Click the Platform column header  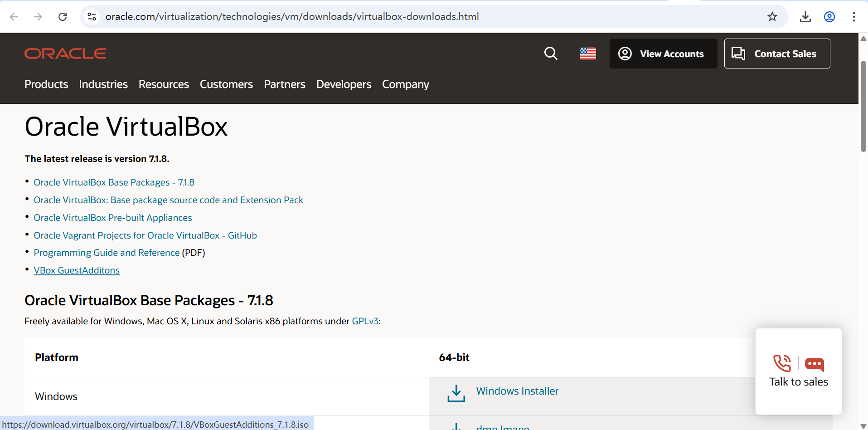(57, 357)
